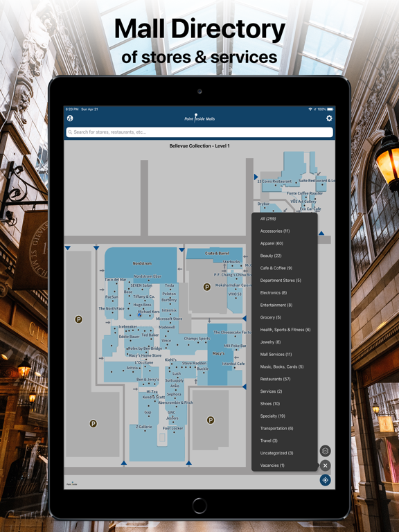Filter by Transportation (6)
This screenshot has height=532, width=399.
pos(276,428)
